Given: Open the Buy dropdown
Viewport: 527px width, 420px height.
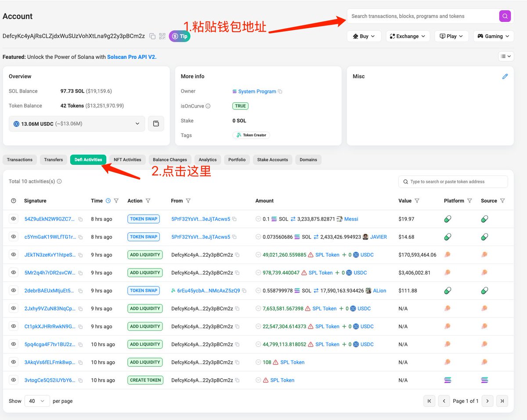Looking at the screenshot, I should click(364, 36).
